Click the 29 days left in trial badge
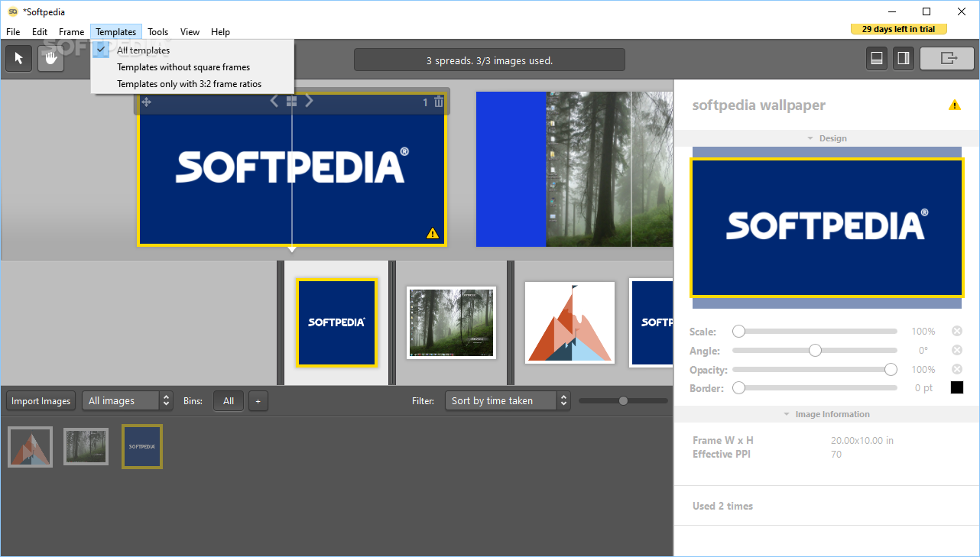The image size is (980, 557). [899, 29]
